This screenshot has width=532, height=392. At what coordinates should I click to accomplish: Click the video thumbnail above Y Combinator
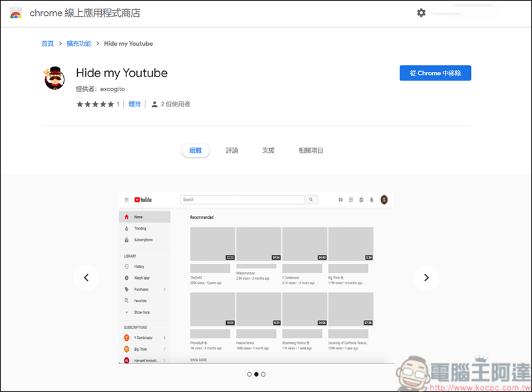point(305,244)
